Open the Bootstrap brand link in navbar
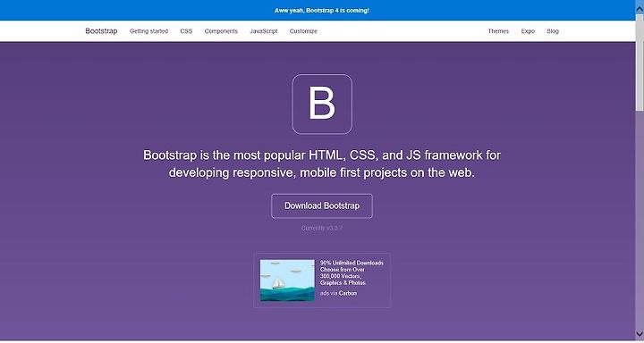Viewport: 644px width, 343px height. (x=101, y=31)
